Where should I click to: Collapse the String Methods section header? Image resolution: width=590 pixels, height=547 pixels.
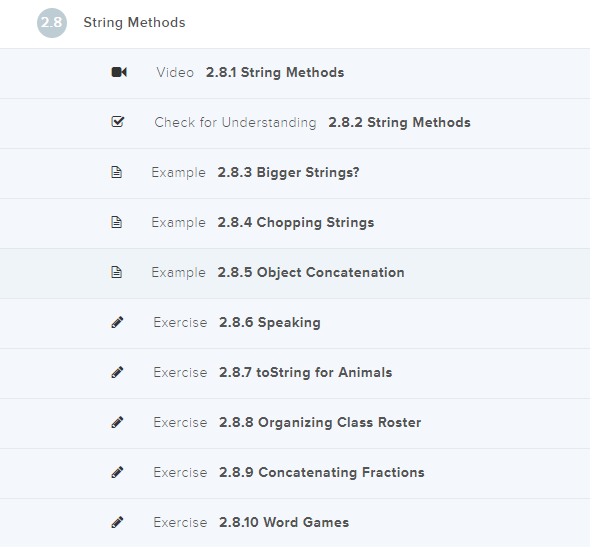pos(295,23)
